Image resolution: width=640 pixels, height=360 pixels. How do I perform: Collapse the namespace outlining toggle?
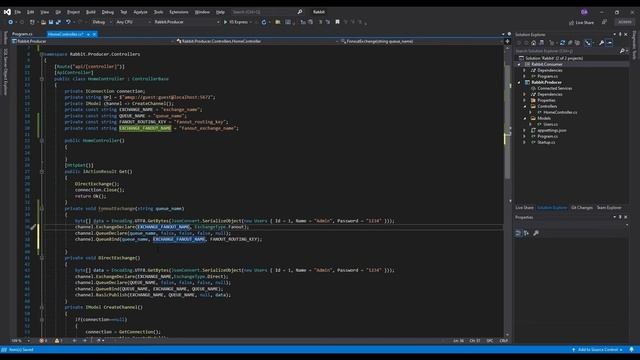coord(42,54)
